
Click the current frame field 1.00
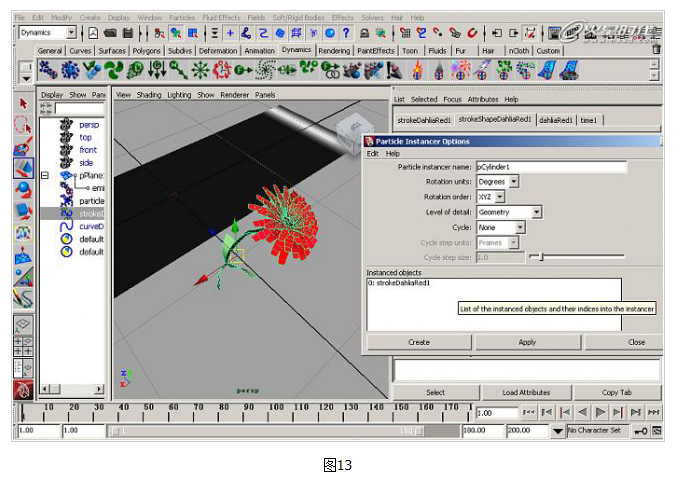point(496,412)
